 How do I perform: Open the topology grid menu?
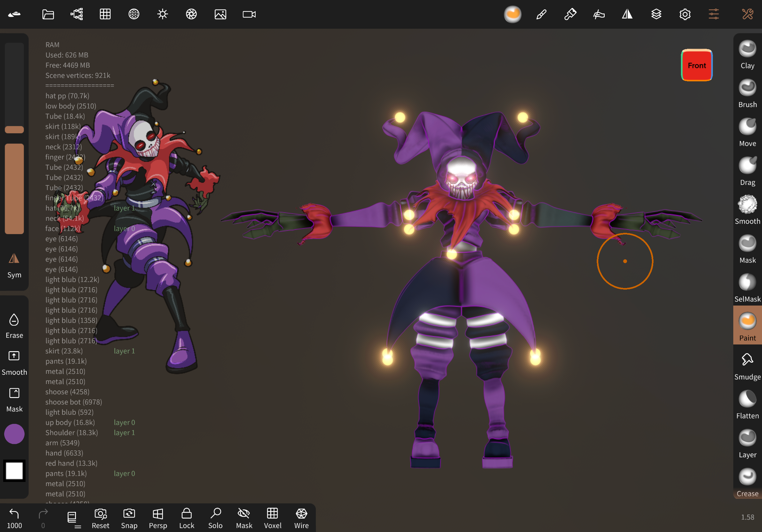pyautogui.click(x=105, y=14)
